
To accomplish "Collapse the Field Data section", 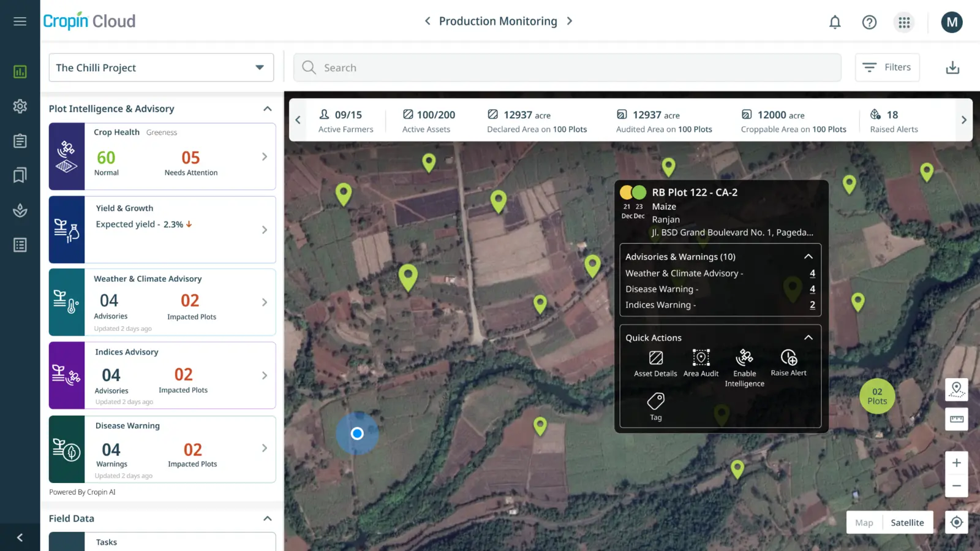I will [268, 519].
